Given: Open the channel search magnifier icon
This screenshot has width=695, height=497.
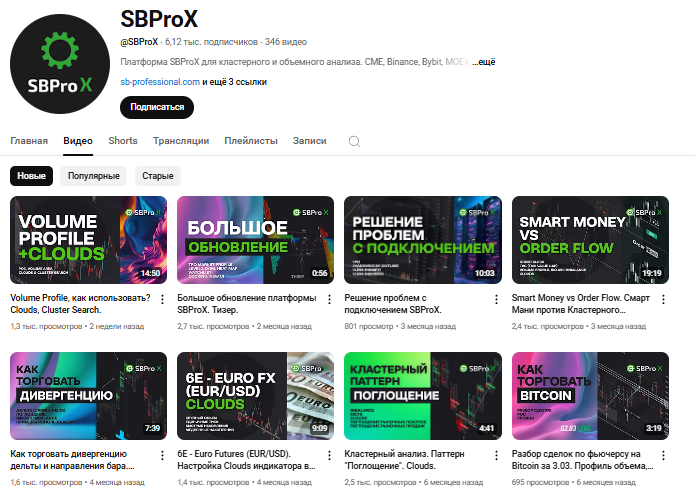Looking at the screenshot, I should (354, 141).
